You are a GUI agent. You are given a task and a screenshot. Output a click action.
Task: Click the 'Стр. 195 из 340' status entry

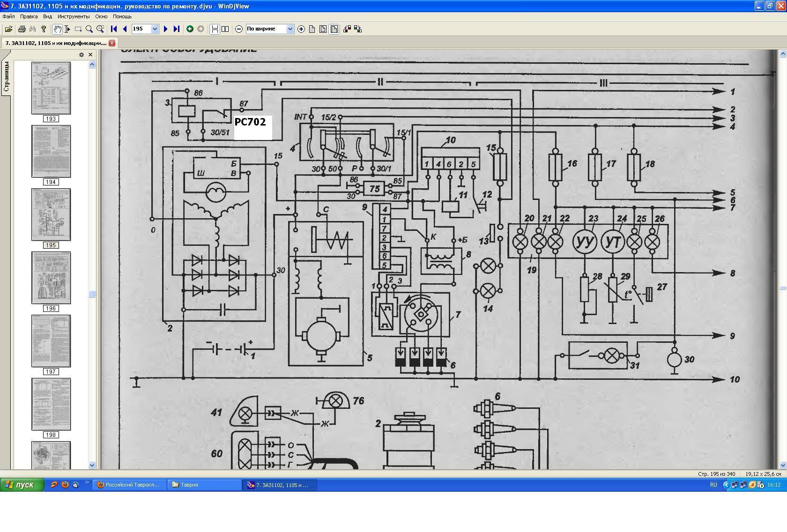(x=716, y=474)
